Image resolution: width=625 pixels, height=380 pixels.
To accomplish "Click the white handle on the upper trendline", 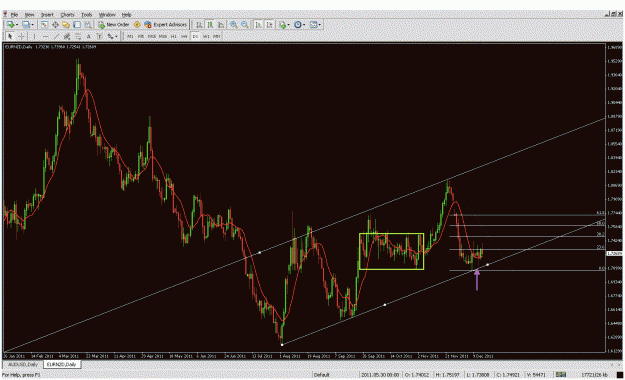I will pos(260,252).
